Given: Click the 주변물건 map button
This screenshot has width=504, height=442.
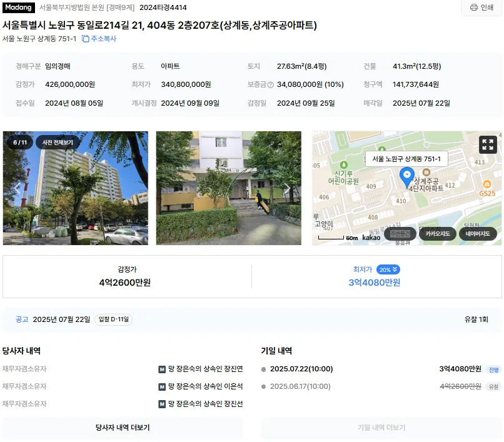Looking at the screenshot, I should click(x=400, y=234).
